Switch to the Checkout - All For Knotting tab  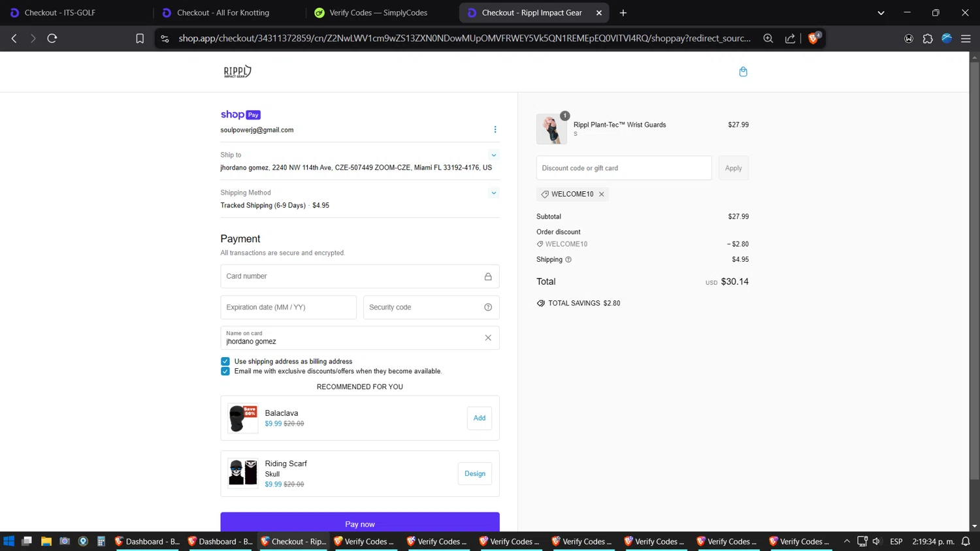(x=223, y=12)
